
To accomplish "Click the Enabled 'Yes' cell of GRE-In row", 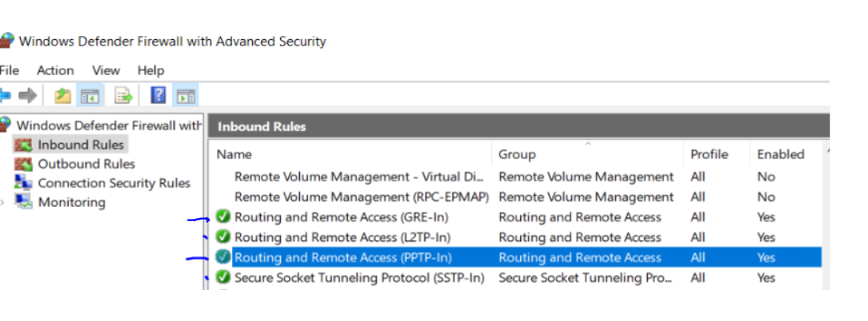I will 766,216.
